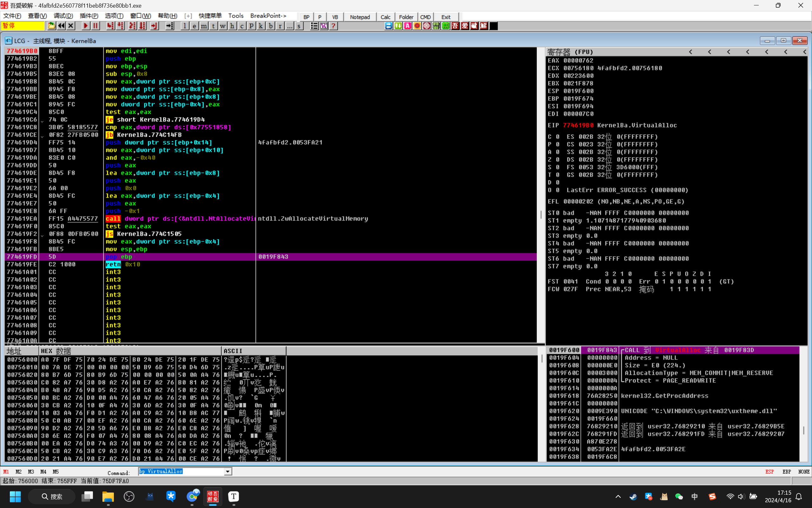Click the Folder button
812x508 pixels.
click(406, 17)
